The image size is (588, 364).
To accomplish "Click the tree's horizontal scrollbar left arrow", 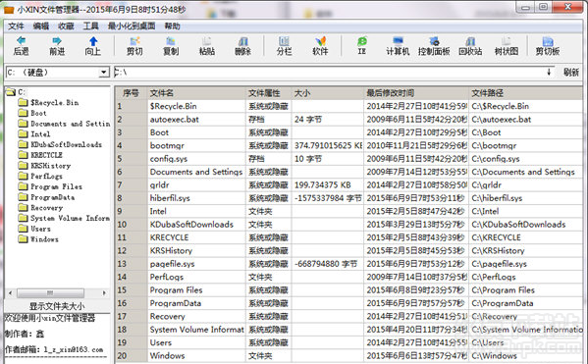I will [10, 292].
